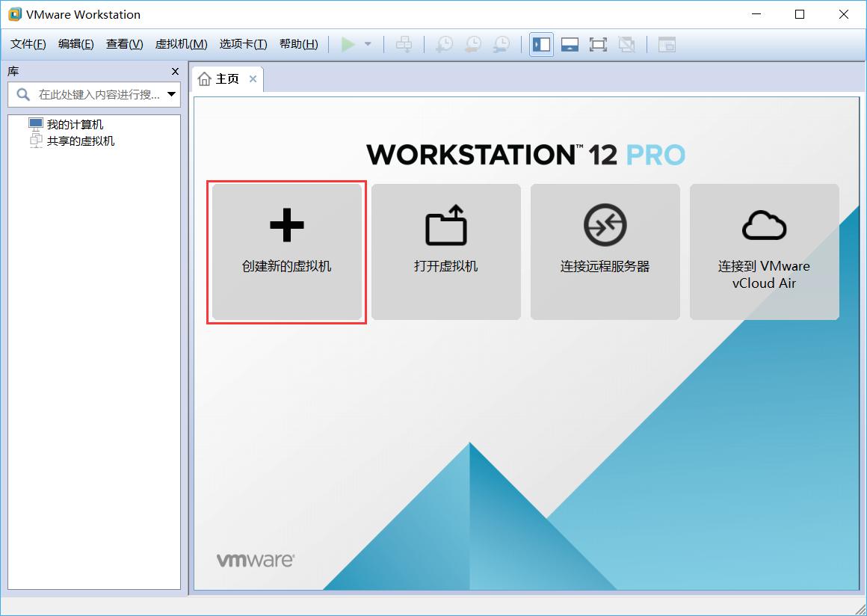Toggle the library sidebar view icon
Screen dimensions: 867x616
tap(541, 44)
